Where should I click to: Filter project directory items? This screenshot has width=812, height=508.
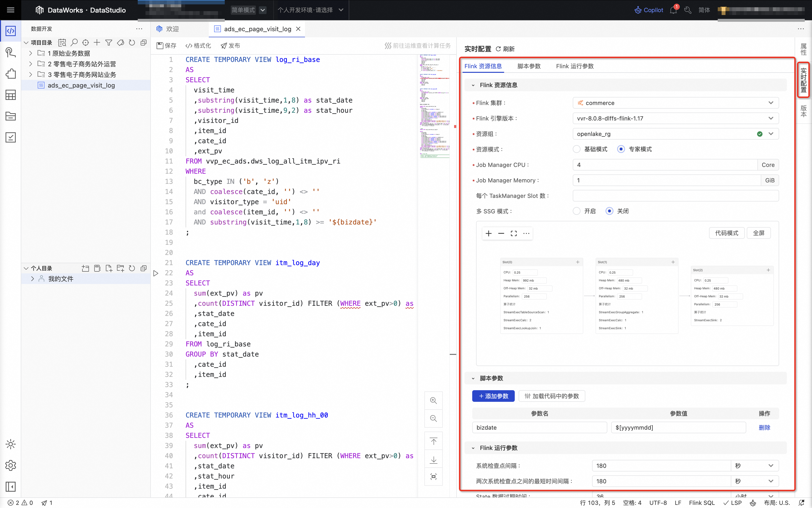(x=109, y=43)
